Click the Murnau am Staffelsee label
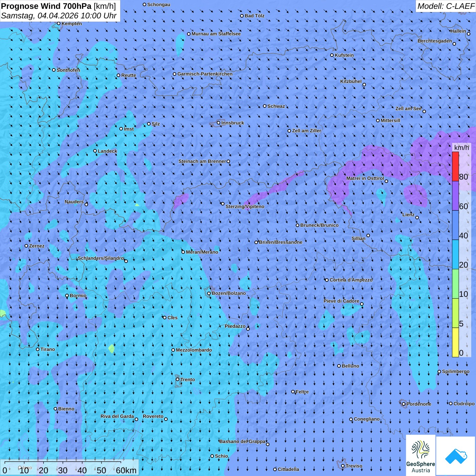This screenshot has width=476, height=476. point(216,34)
